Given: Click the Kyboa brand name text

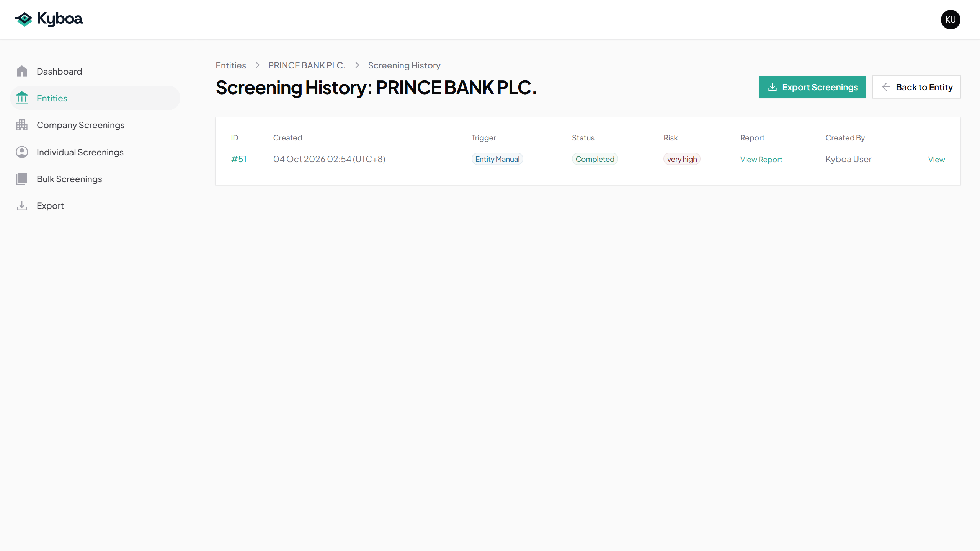Looking at the screenshot, I should pyautogui.click(x=60, y=19).
